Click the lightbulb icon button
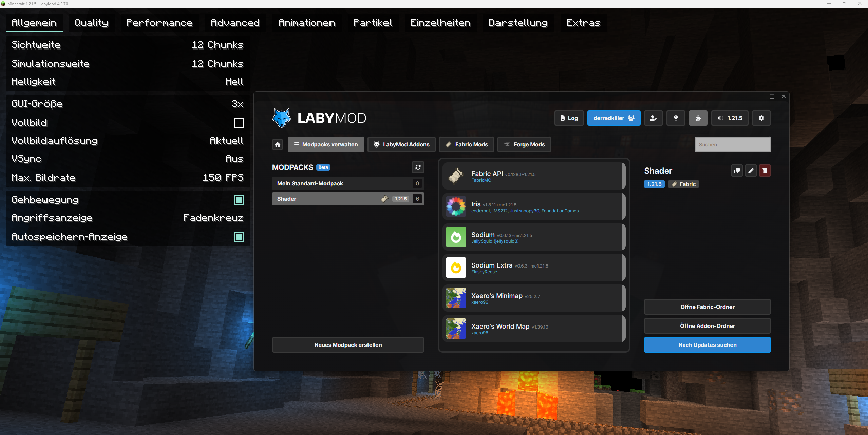This screenshot has width=868, height=435. [x=676, y=118]
